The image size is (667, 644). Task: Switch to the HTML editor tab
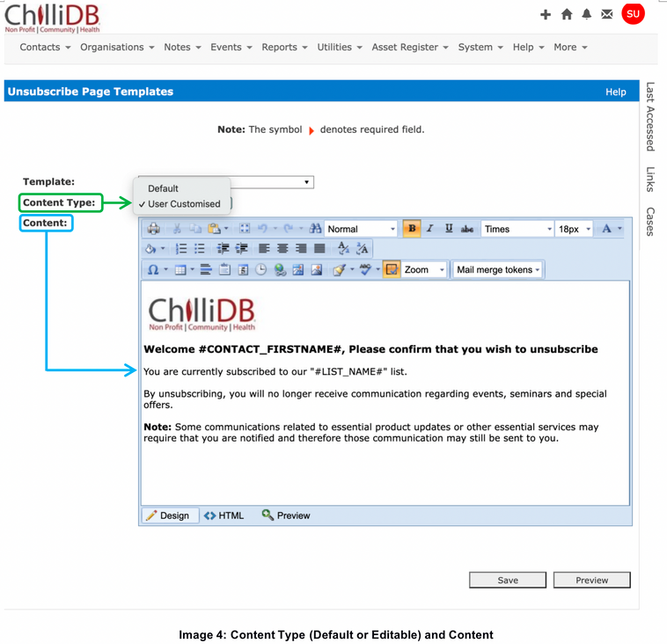tap(224, 516)
